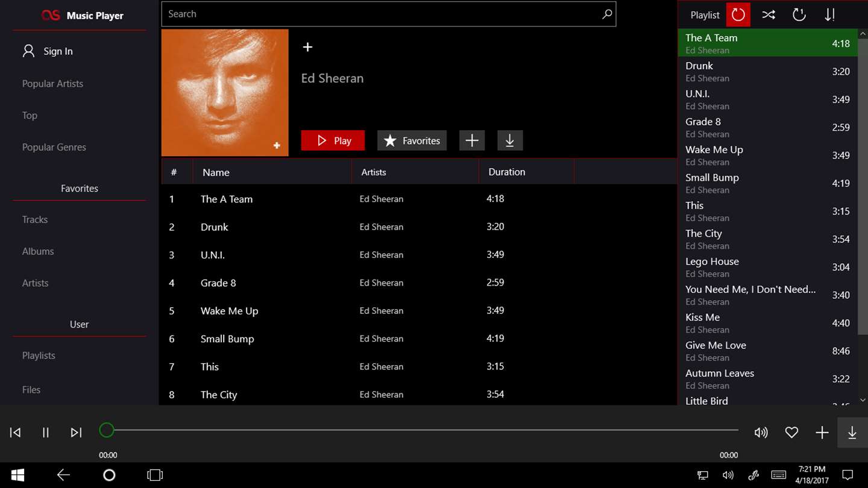Open favorite Albums

38,251
